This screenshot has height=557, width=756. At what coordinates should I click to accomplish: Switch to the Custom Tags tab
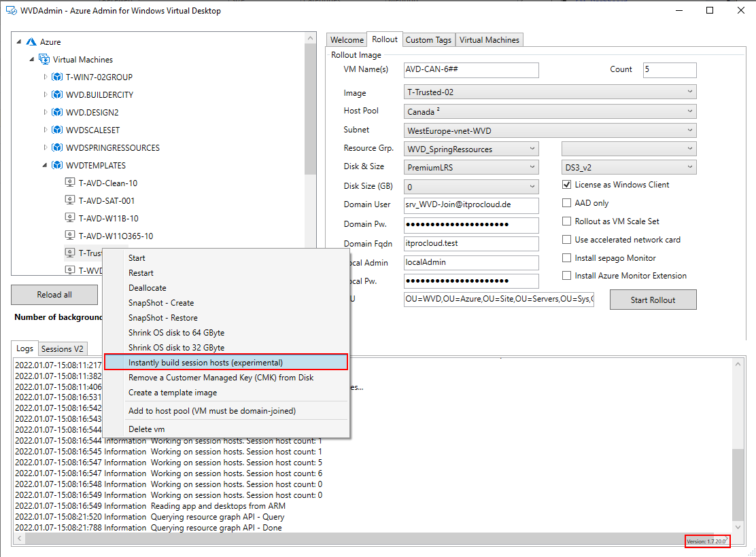428,40
